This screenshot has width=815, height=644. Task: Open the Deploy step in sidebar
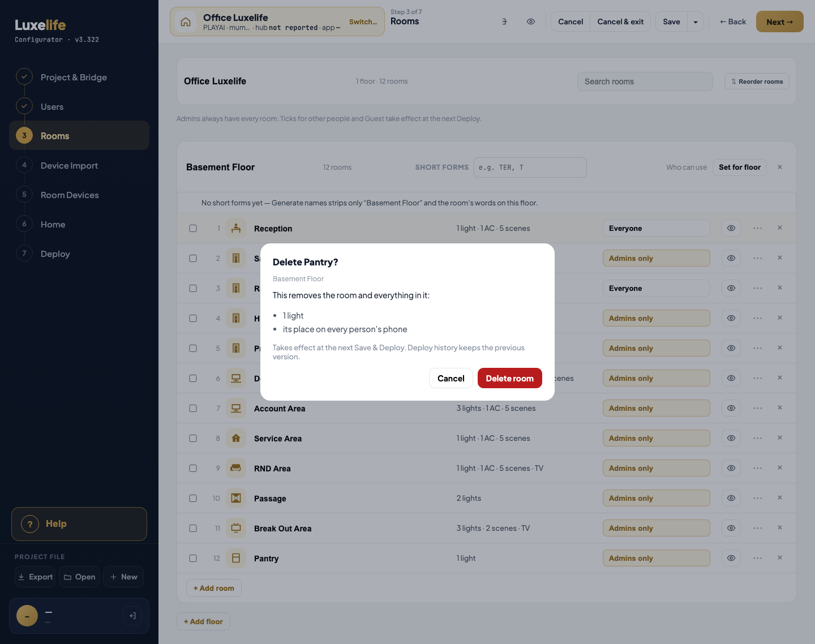click(79, 254)
